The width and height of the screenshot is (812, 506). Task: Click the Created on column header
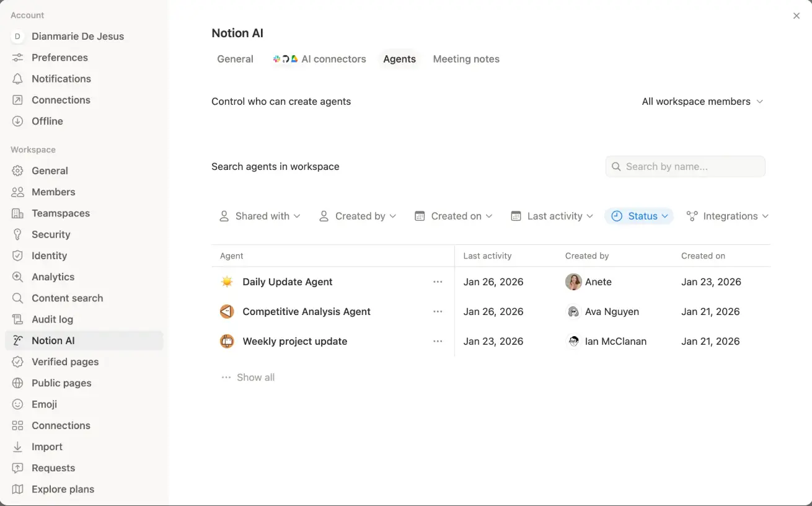coord(703,255)
